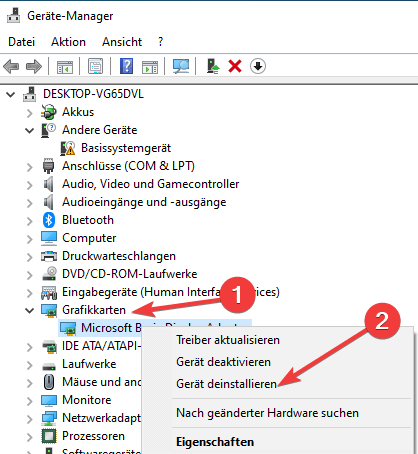Viewport: 418px width, 454px height.
Task: Toggle the action pane toolbar icon
Action: (x=150, y=67)
